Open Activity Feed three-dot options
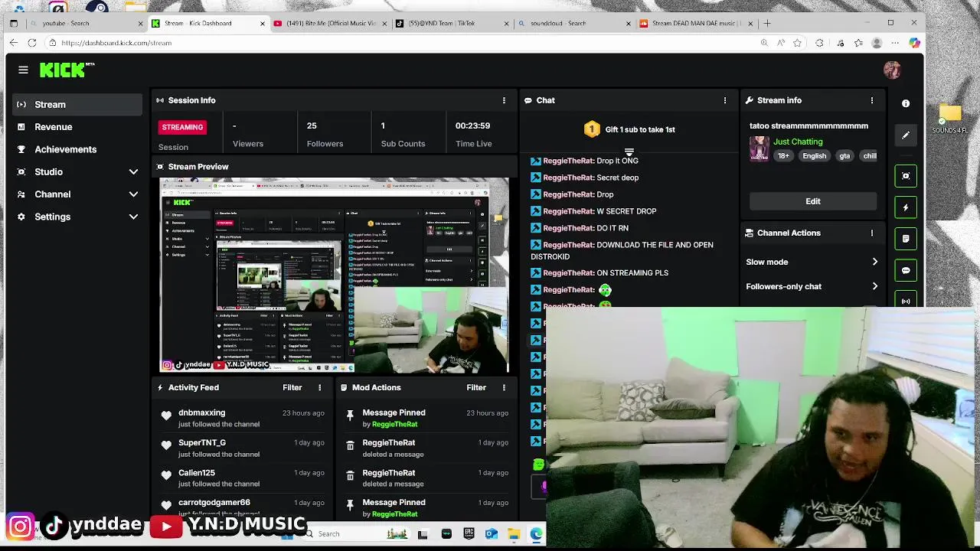980x551 pixels. point(320,387)
